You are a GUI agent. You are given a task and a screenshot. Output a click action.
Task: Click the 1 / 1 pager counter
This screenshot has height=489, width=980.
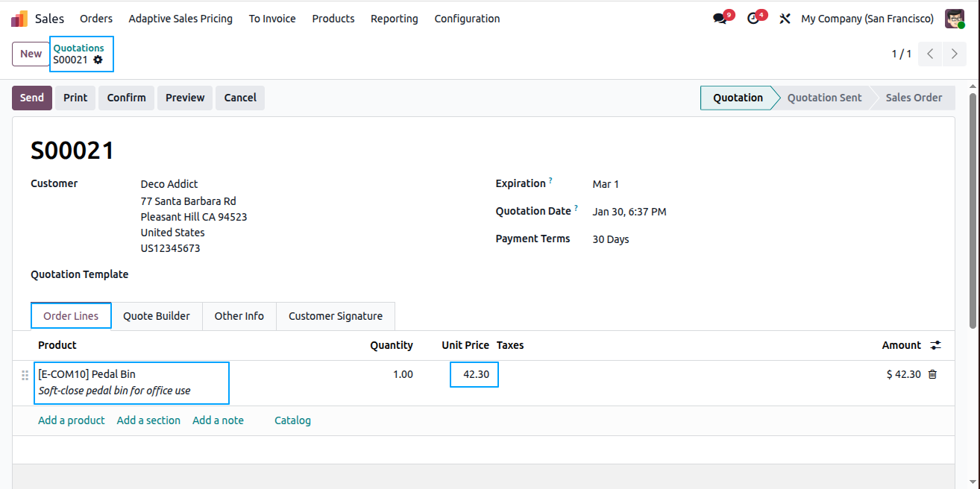pos(902,54)
